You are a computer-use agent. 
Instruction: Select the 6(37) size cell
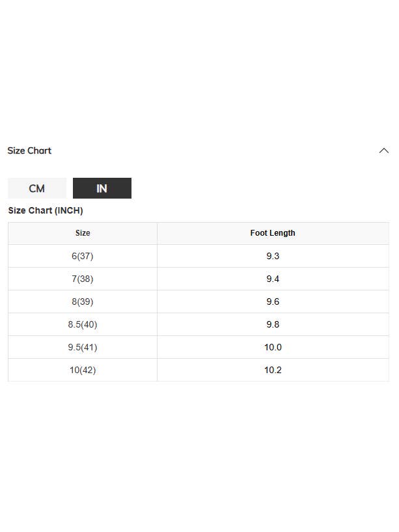click(83, 256)
